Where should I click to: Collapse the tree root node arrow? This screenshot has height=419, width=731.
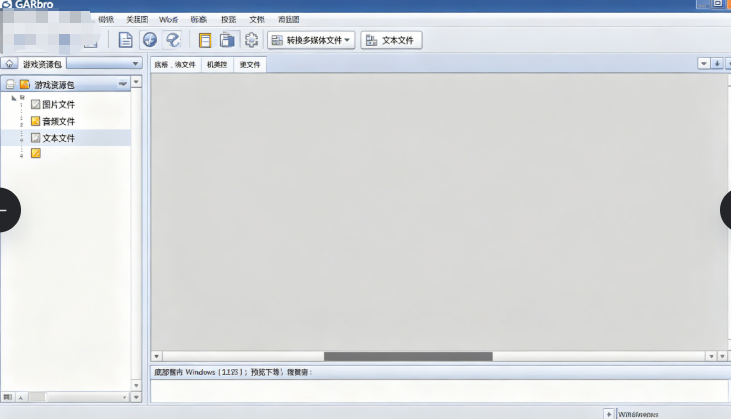(x=14, y=97)
